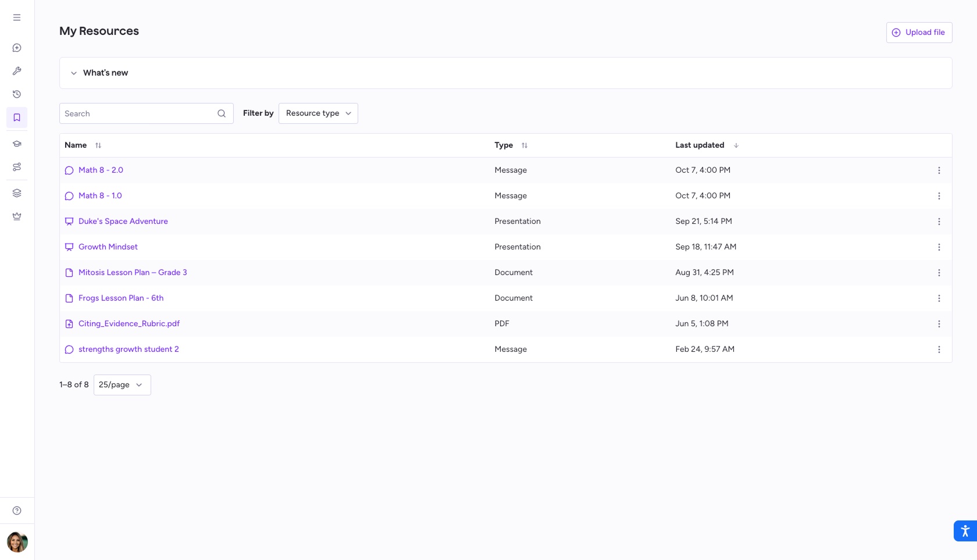This screenshot has width=977, height=560.
Task: Open the Duke's Space Adventure presentation
Action: (123, 222)
